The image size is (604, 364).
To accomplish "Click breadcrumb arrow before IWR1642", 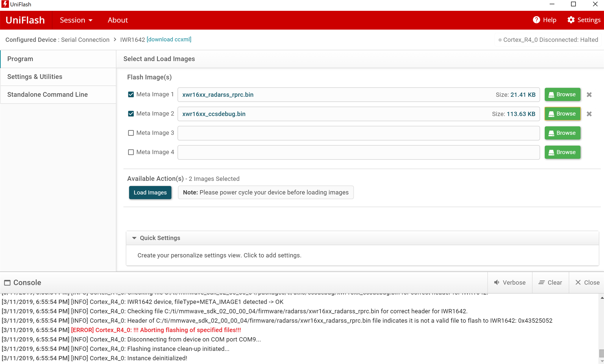I will click(x=115, y=39).
